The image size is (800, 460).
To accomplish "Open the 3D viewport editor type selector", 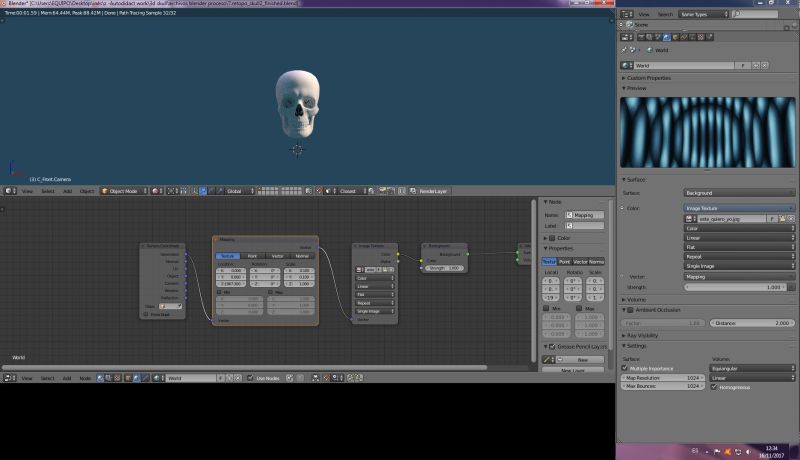I will tap(10, 191).
